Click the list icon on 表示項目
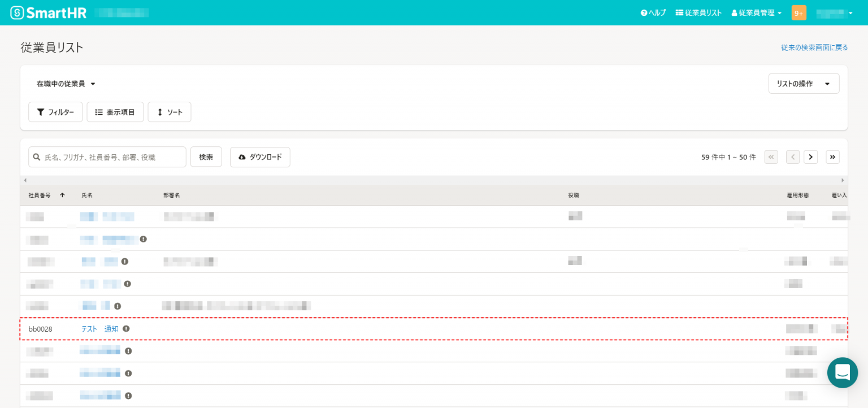This screenshot has height=408, width=868. [98, 112]
